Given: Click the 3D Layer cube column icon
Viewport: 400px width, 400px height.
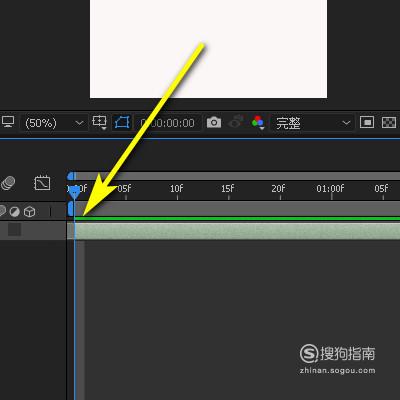Looking at the screenshot, I should click(x=30, y=212).
